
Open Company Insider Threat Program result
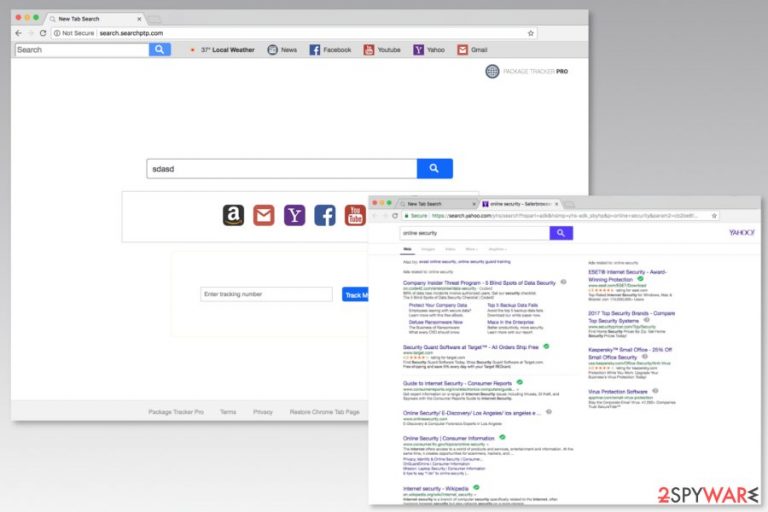coord(479,283)
